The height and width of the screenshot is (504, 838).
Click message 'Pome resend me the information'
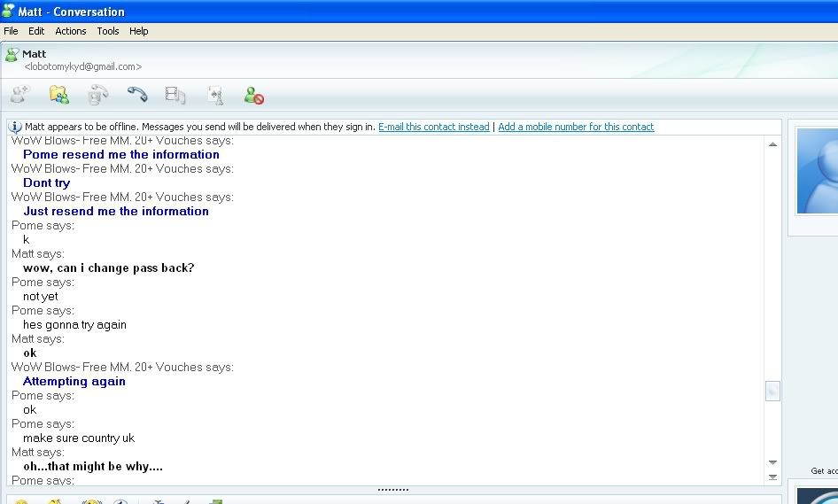(121, 154)
